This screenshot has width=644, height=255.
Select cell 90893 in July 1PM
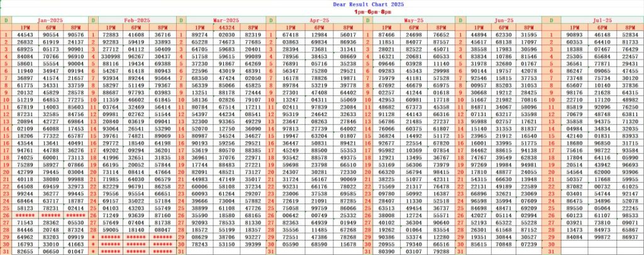(575, 35)
